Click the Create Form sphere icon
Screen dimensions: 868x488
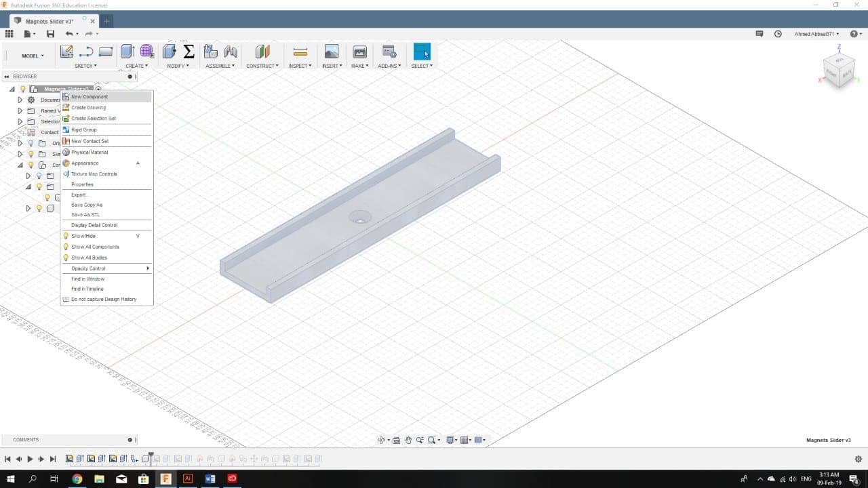146,52
